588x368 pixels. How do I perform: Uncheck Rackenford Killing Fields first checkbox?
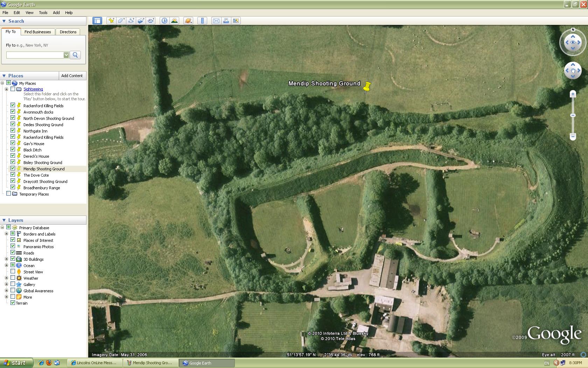click(13, 105)
